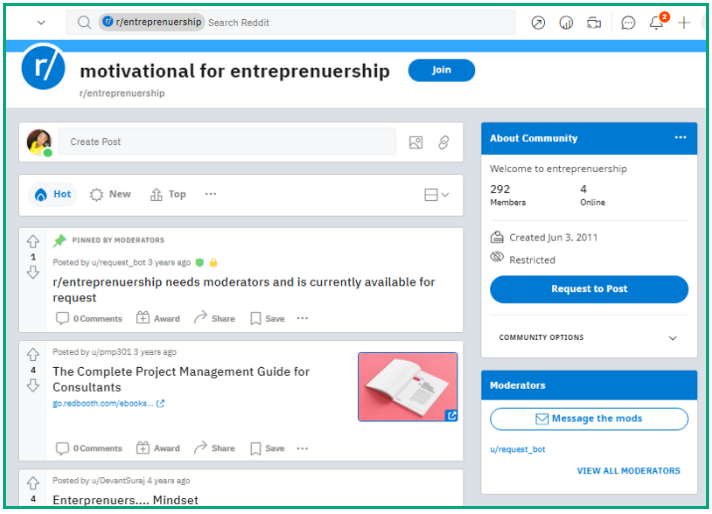Click r/entreprenuership search scope chip
This screenshot has width=712, height=514.
(x=152, y=22)
